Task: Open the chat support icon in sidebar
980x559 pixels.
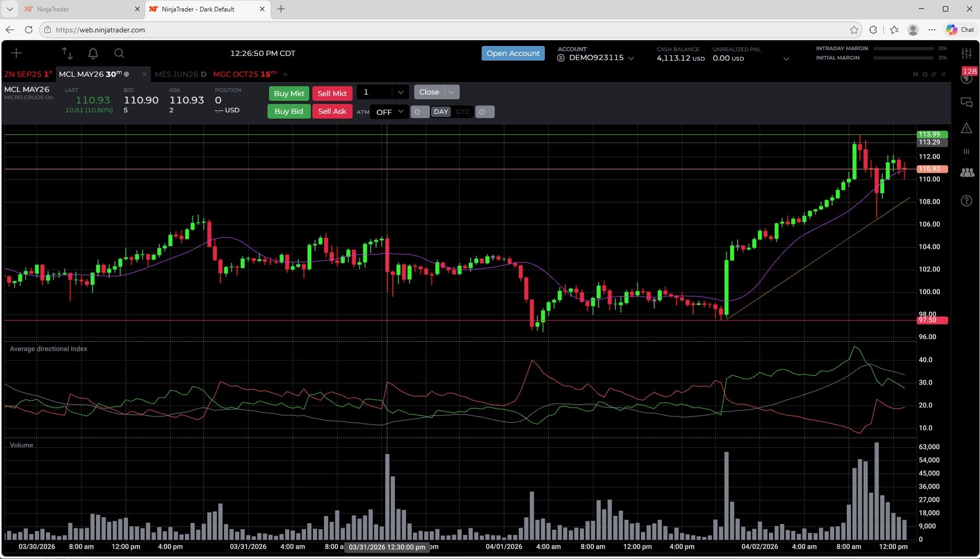Action: tap(967, 102)
